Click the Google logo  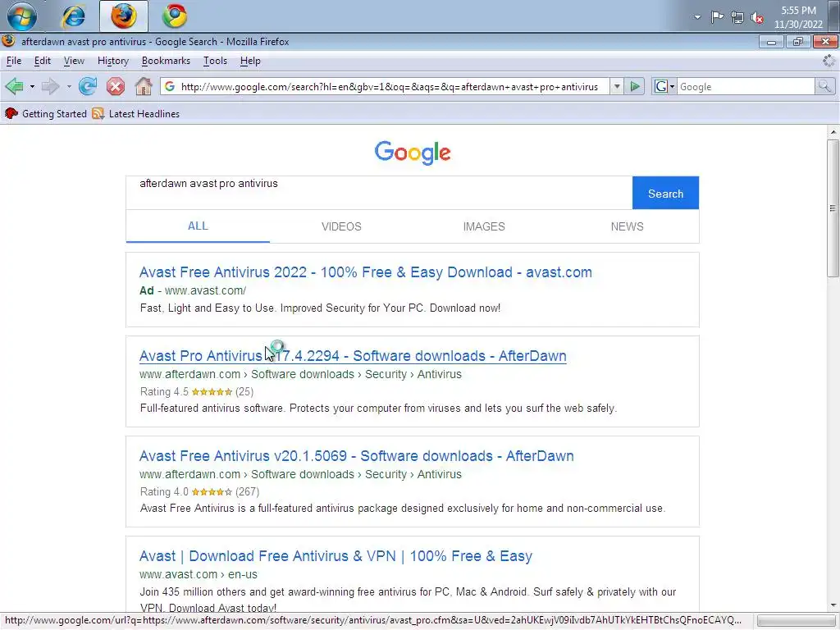413,153
